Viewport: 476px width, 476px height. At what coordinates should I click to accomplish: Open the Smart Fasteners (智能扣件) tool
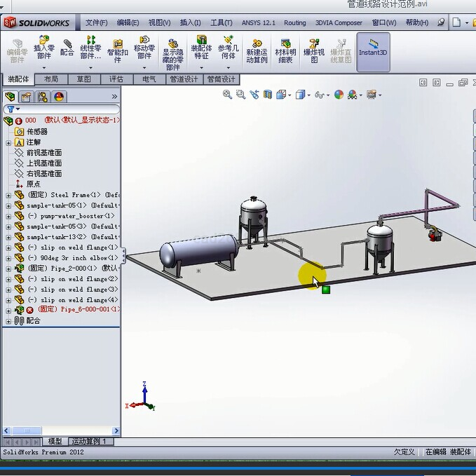pyautogui.click(x=118, y=50)
